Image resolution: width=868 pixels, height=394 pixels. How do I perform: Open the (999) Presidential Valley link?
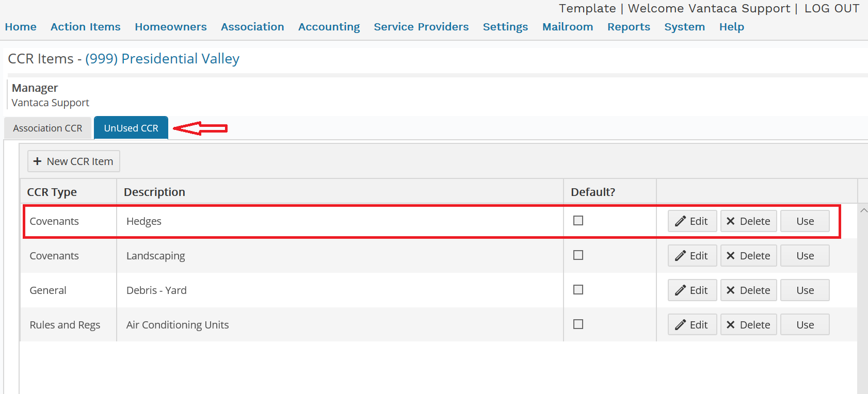[162, 59]
